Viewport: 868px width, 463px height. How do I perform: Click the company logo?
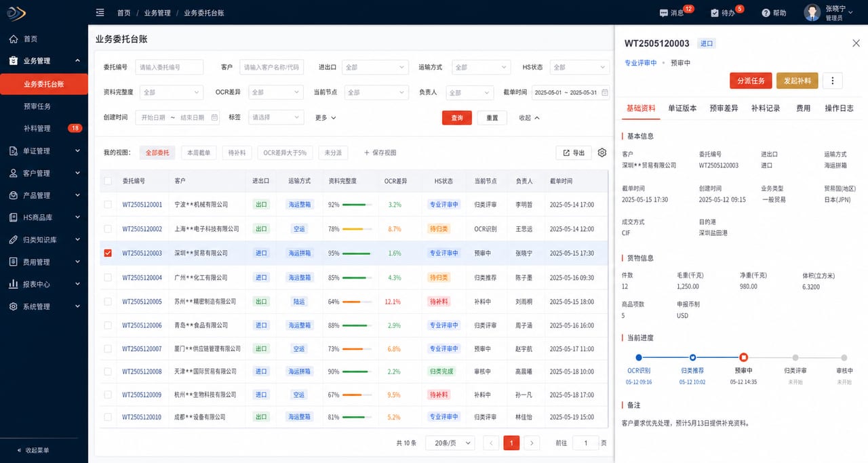(16, 13)
